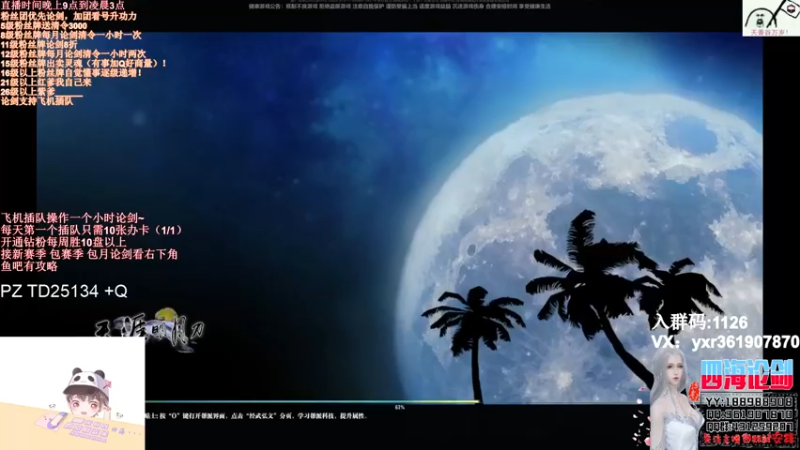Click the 天香谷万岁 panda sticker icon
Image resolution: width=800 pixels, height=450 pixels.
tap(770, 18)
